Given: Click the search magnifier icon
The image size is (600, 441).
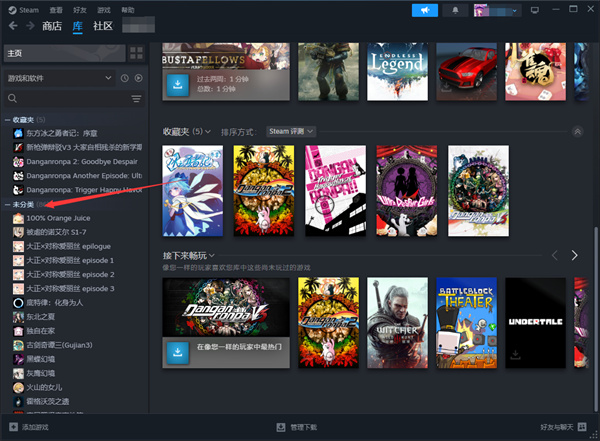Looking at the screenshot, I should 12,98.
